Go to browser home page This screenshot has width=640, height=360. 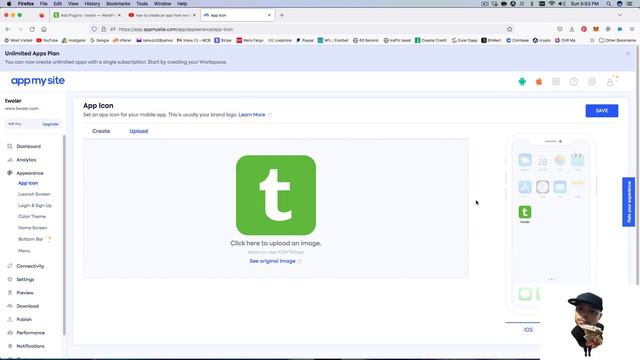[x=44, y=29]
